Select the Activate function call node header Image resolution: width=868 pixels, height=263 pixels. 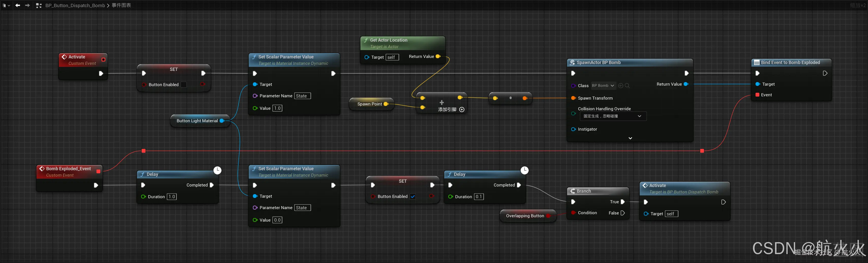[x=685, y=189]
